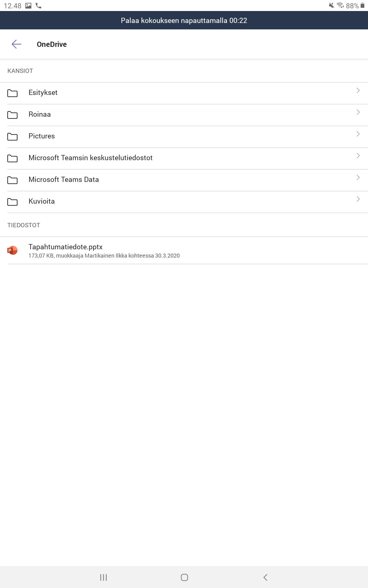This screenshot has width=368, height=588.
Task: Tap the Roinaa folder icon
Action: pos(12,115)
